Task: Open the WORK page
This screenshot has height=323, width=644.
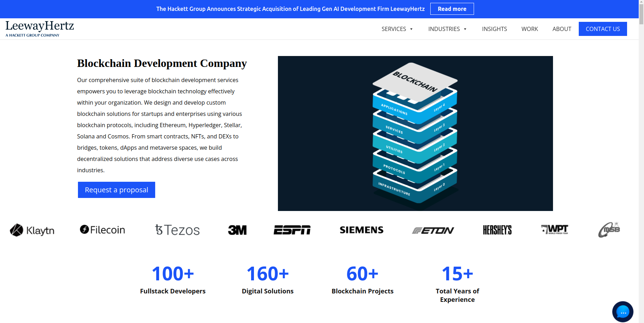Action: point(530,29)
